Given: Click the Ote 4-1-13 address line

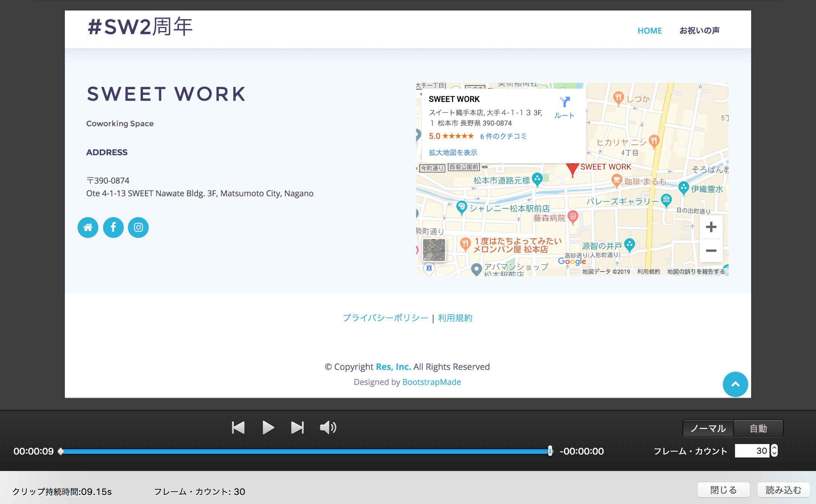Looking at the screenshot, I should 200,193.
